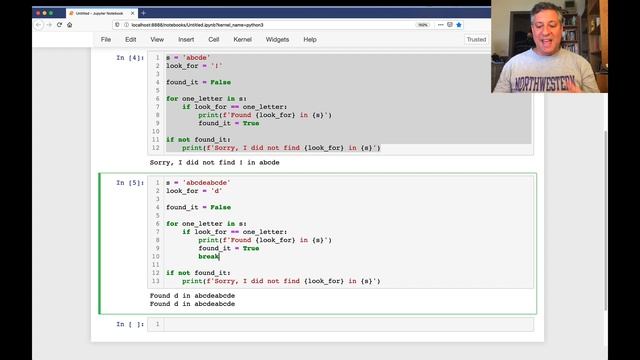
Task: Click the presenter webcam video overlay
Action: [549, 47]
